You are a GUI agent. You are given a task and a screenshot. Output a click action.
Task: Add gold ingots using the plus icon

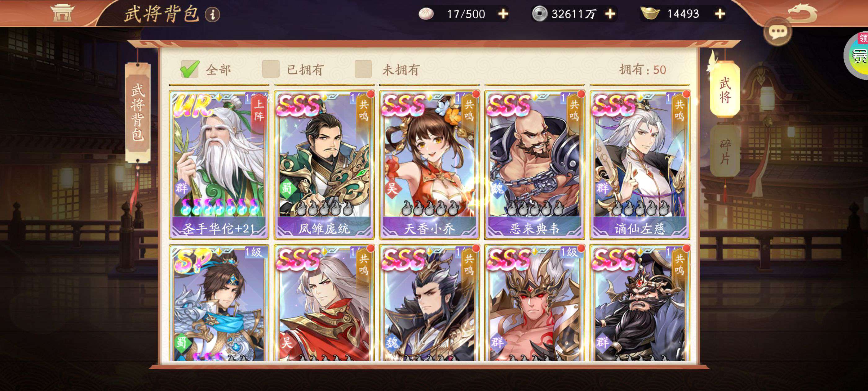tap(720, 14)
